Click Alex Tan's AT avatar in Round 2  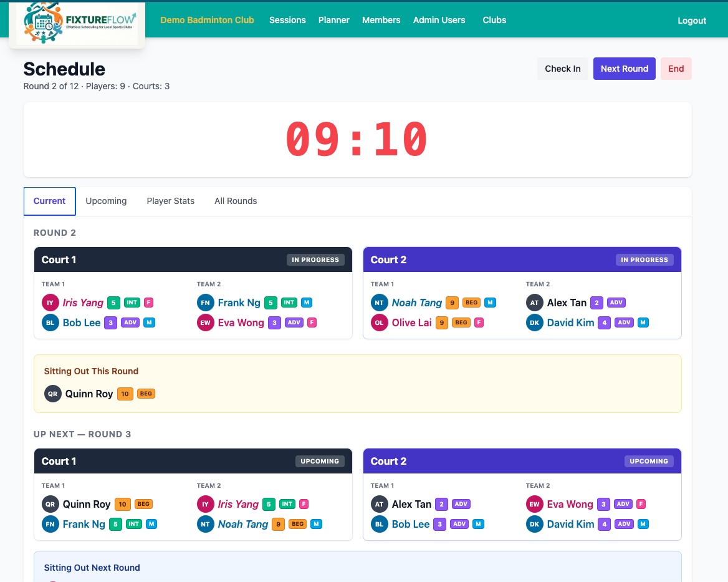[x=534, y=303]
